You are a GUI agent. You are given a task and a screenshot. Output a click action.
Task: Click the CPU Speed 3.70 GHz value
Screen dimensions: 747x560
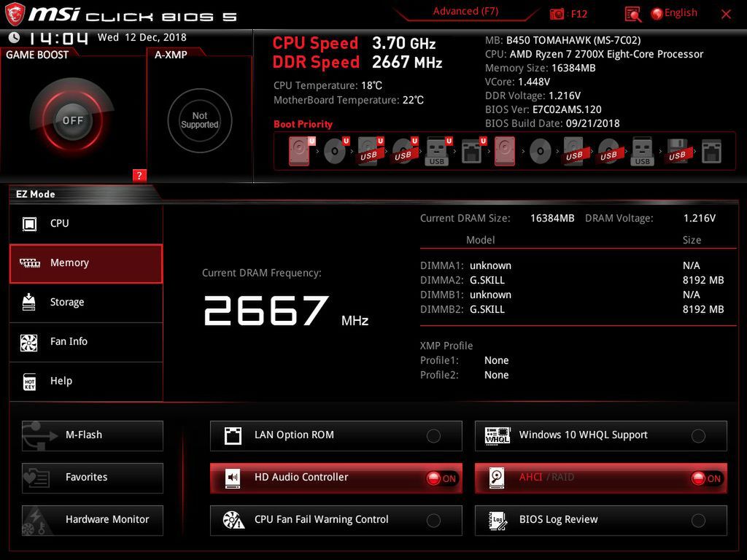coord(403,43)
